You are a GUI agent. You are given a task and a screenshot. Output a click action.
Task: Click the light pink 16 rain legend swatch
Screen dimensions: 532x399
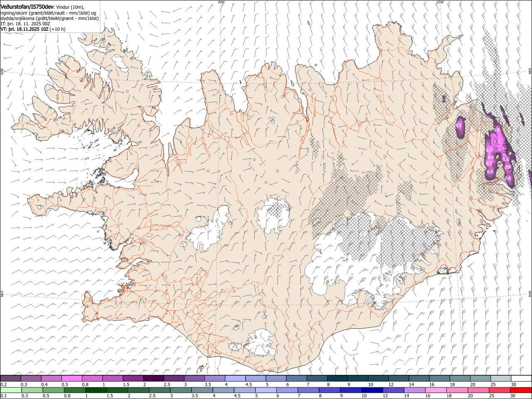click(436, 390)
